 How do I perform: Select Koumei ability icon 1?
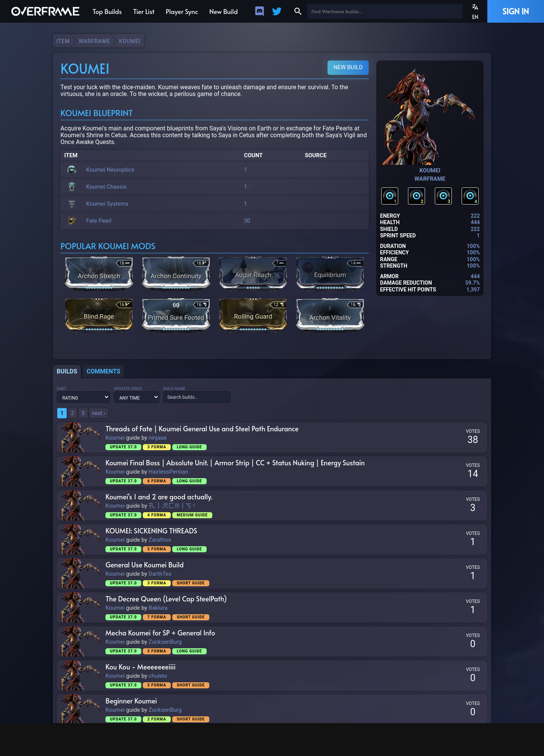pos(390,196)
